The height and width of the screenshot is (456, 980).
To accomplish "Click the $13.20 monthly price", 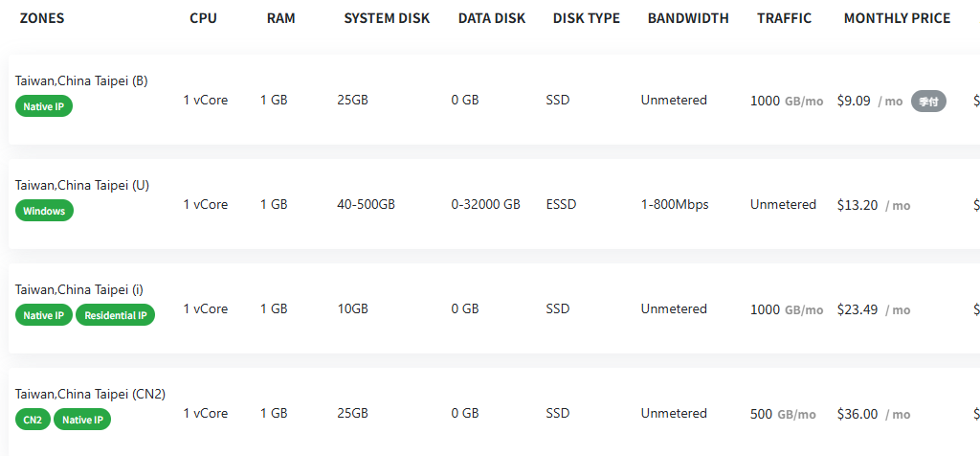I will [x=857, y=205].
